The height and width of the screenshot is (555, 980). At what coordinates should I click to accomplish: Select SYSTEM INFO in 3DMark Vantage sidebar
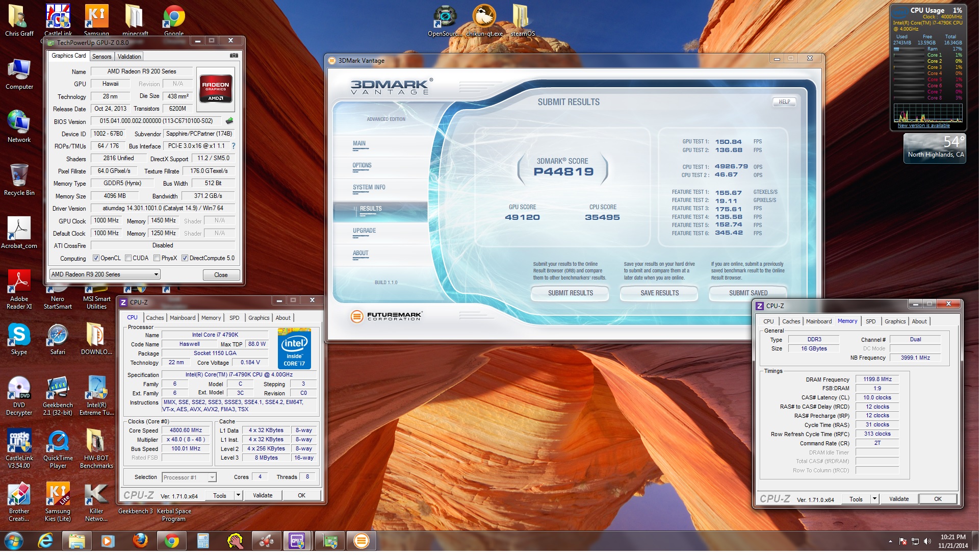point(369,188)
